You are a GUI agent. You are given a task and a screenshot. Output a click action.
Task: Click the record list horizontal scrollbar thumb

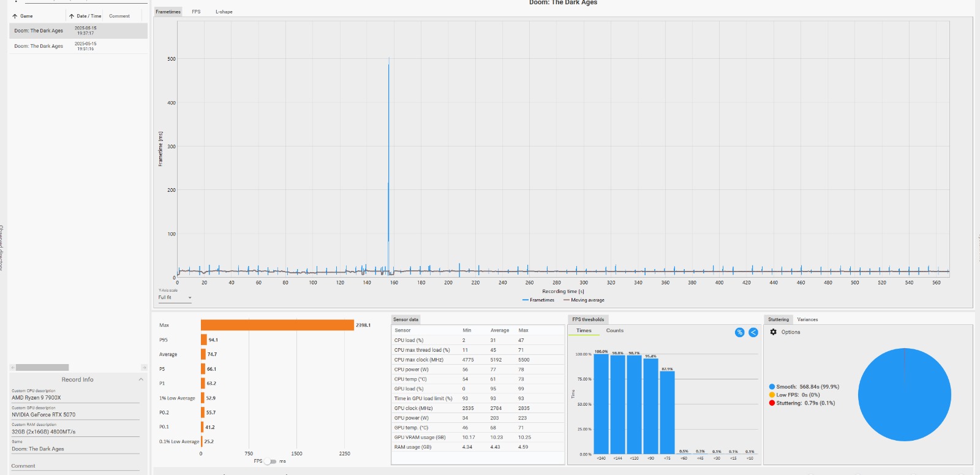pos(42,368)
